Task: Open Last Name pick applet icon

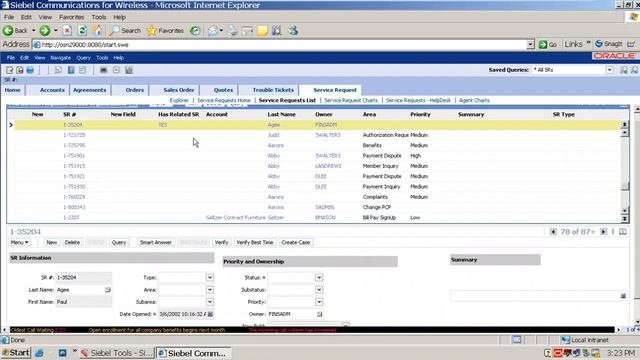Action: (108, 289)
